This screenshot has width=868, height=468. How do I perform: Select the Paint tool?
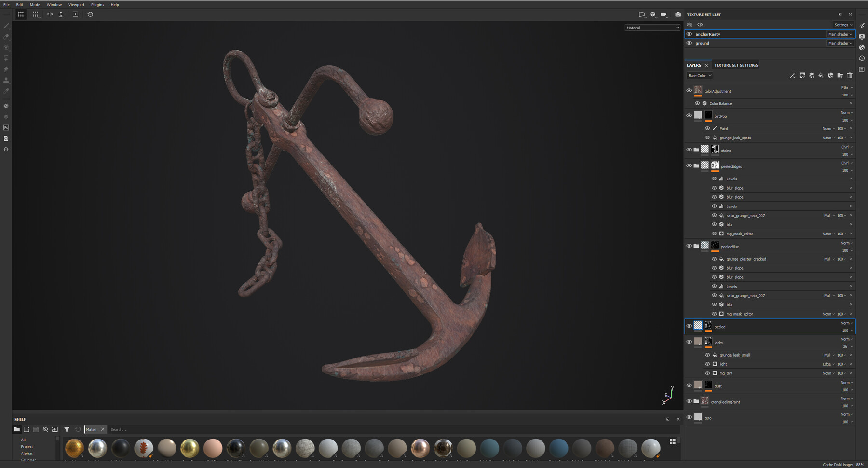coord(6,26)
